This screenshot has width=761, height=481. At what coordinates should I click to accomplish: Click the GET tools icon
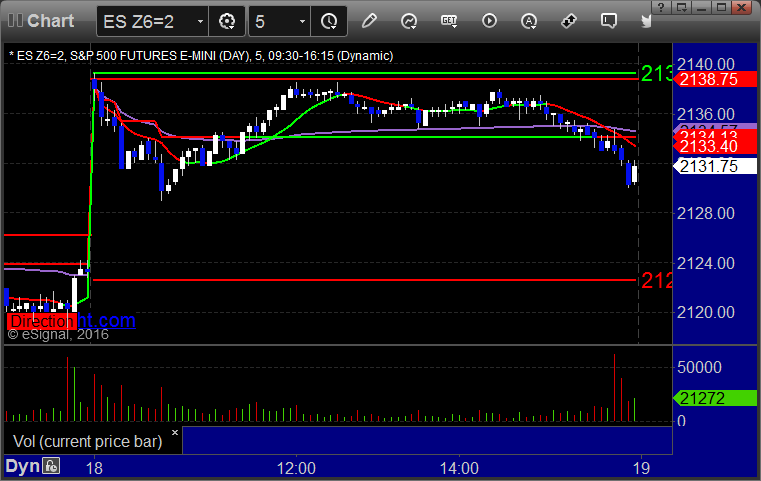[449, 21]
